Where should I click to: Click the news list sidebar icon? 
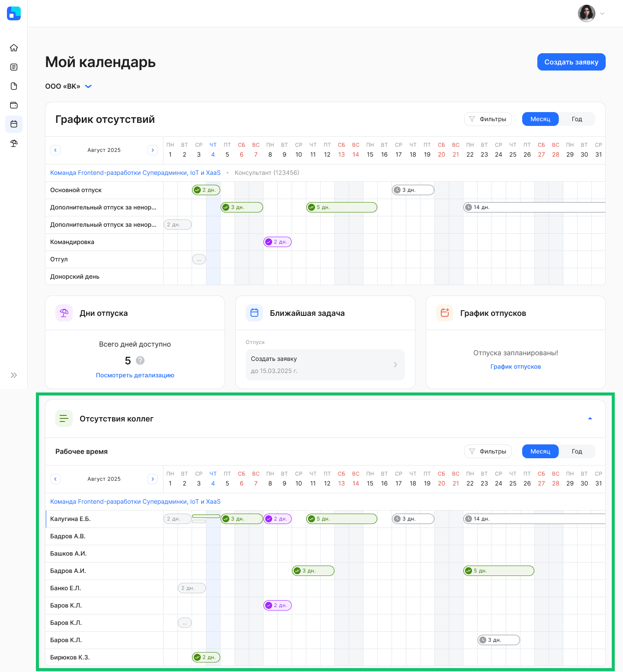pyautogui.click(x=14, y=67)
